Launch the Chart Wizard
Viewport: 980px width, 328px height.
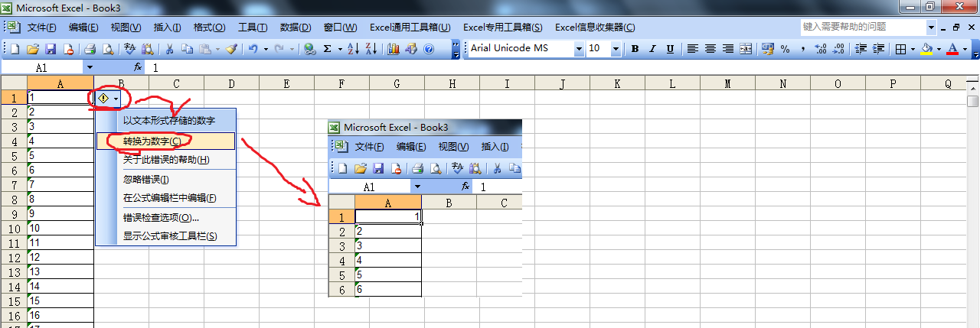(x=394, y=49)
